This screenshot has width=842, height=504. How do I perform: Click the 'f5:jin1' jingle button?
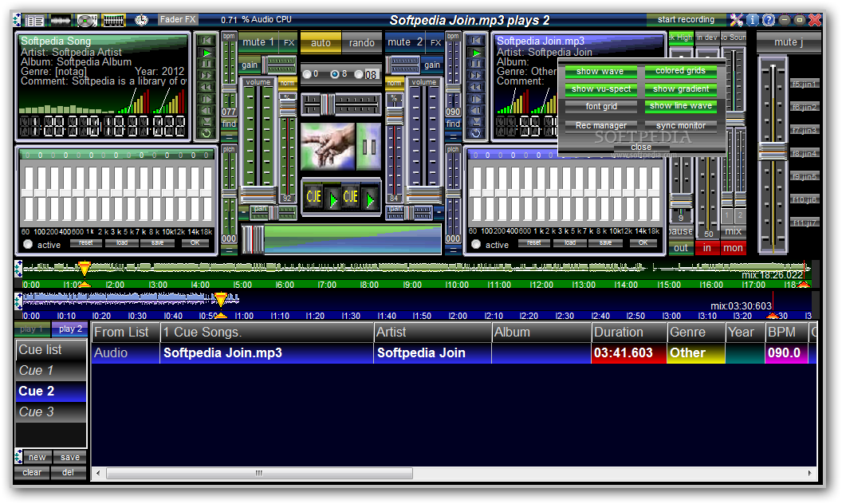coord(804,84)
